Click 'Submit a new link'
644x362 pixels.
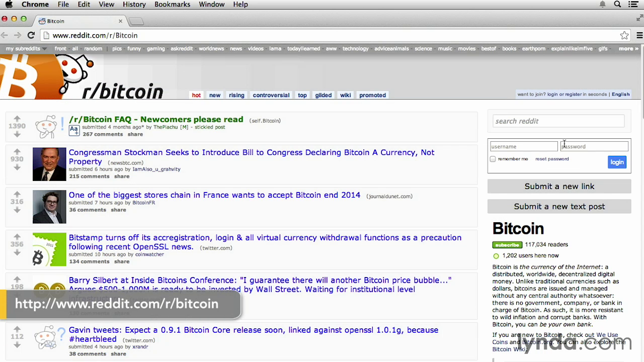point(559,186)
